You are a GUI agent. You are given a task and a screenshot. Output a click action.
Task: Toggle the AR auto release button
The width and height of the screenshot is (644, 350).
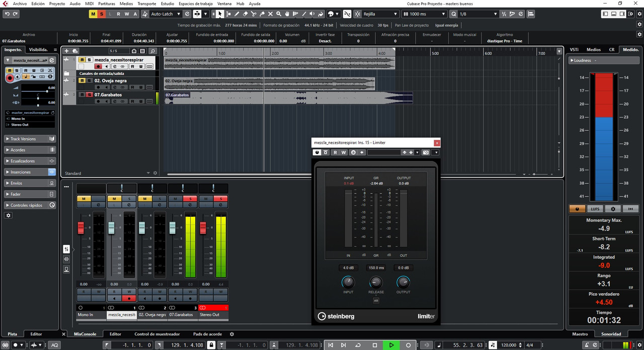[376, 300]
